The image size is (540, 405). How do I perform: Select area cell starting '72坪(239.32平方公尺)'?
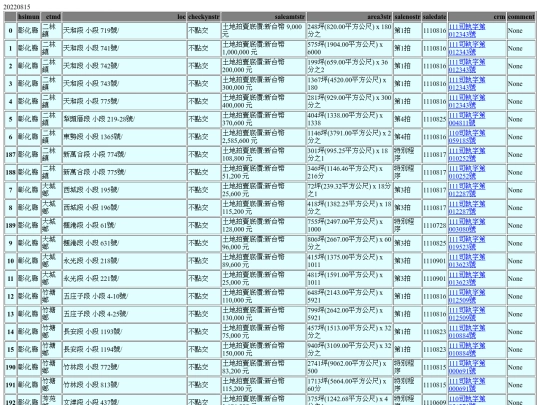tap(350, 190)
